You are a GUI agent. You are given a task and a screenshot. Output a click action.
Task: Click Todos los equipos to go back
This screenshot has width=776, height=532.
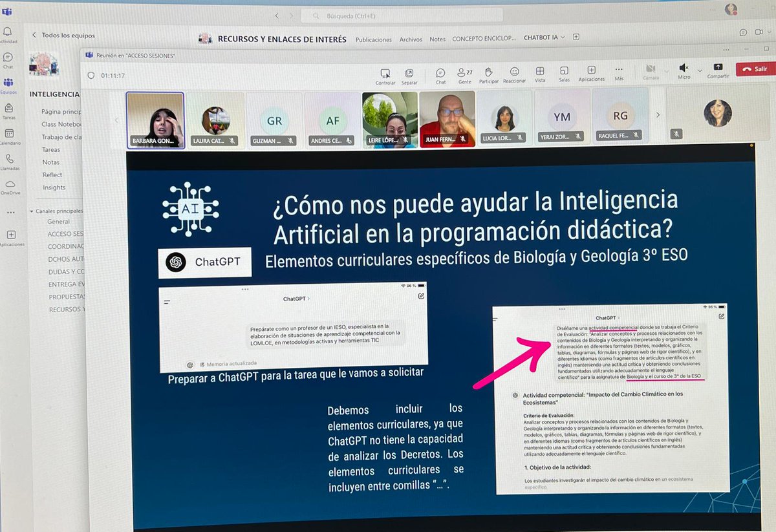tap(68, 37)
